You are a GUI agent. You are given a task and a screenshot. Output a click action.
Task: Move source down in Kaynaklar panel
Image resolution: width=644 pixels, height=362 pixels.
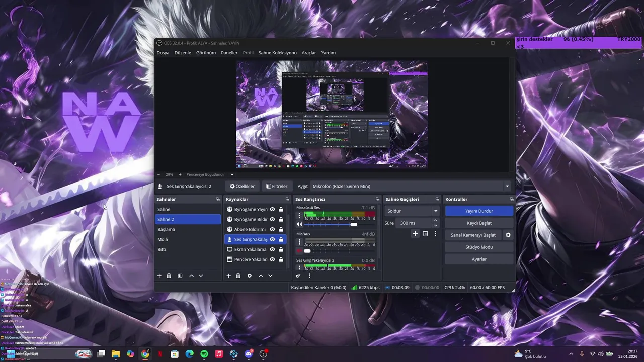pyautogui.click(x=270, y=276)
